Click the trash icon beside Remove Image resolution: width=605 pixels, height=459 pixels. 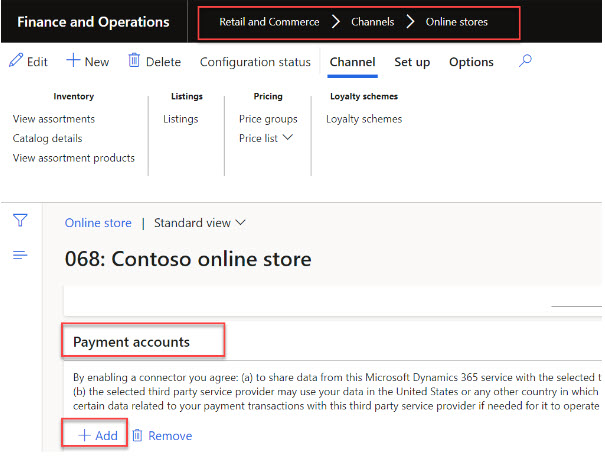[x=137, y=435]
